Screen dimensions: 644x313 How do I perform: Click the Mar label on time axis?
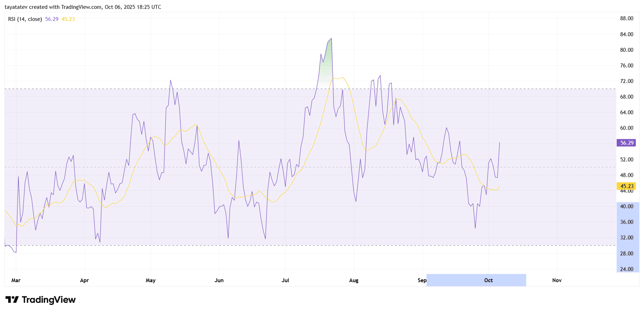(16, 280)
